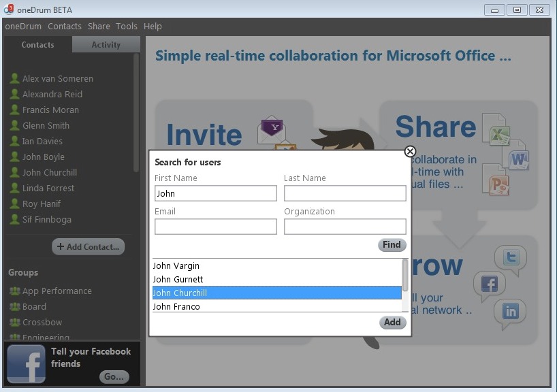Select Linda Forrest contact name

[48, 189]
